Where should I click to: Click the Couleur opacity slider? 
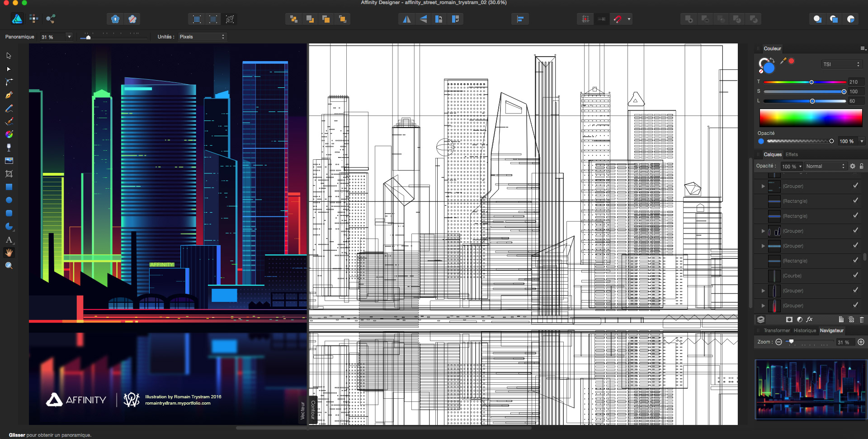(x=799, y=141)
